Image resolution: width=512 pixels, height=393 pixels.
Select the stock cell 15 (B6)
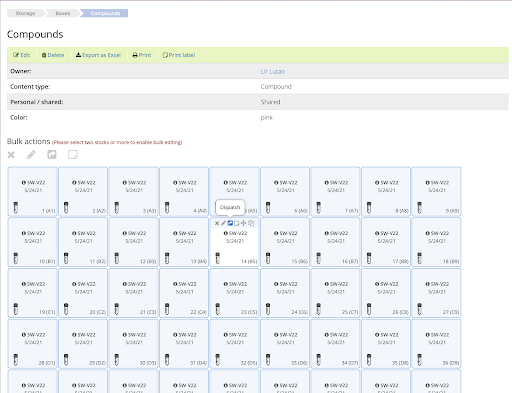285,242
